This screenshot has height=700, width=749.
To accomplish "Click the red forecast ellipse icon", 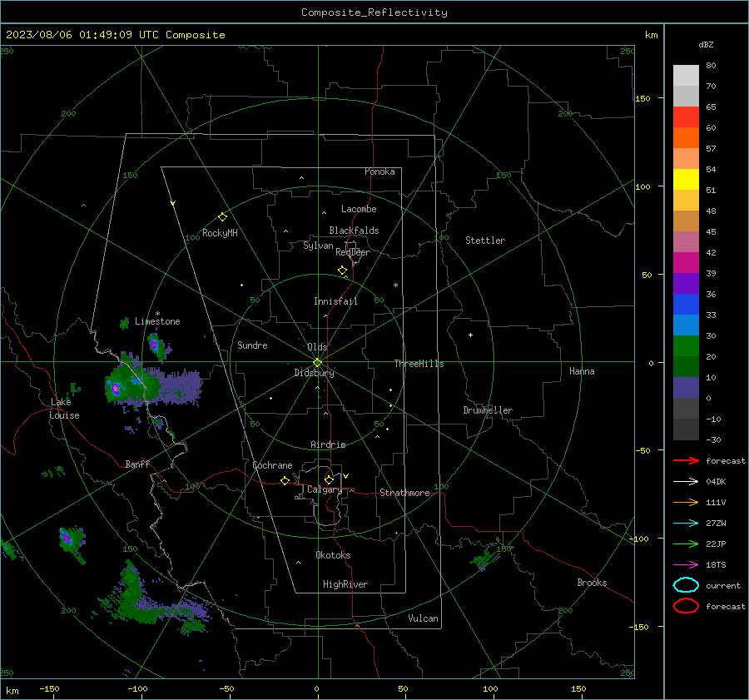I will 686,606.
